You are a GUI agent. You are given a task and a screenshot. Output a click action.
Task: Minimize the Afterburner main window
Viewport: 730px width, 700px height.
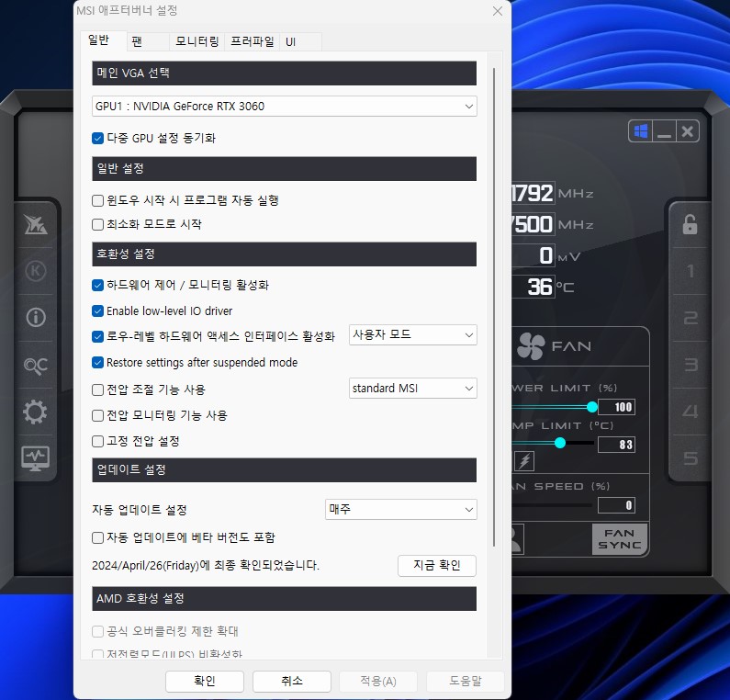tap(664, 131)
